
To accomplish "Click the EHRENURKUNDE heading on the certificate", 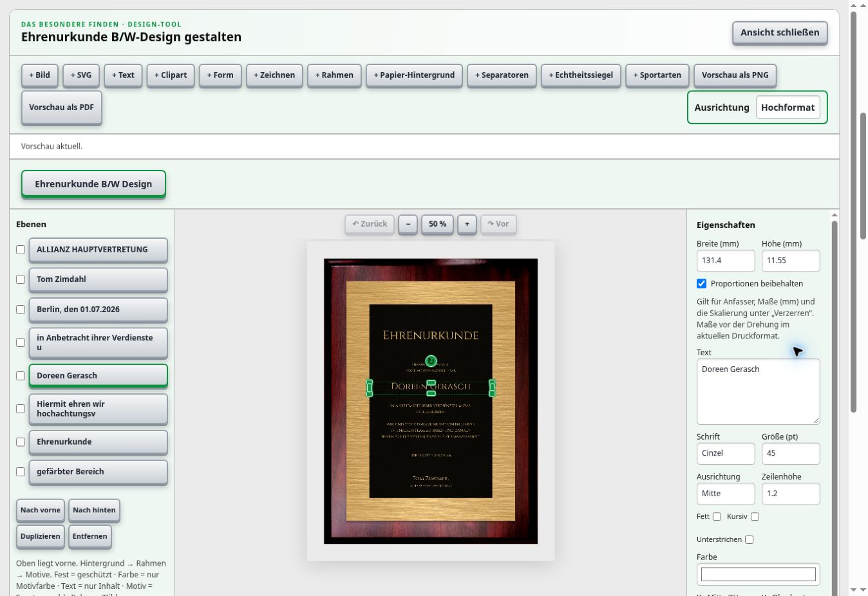I will 431,335.
